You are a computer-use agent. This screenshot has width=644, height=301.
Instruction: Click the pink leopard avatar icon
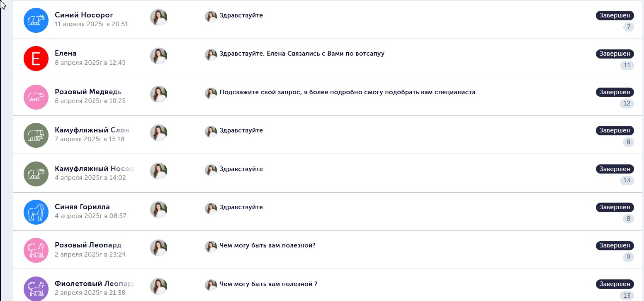(x=36, y=250)
